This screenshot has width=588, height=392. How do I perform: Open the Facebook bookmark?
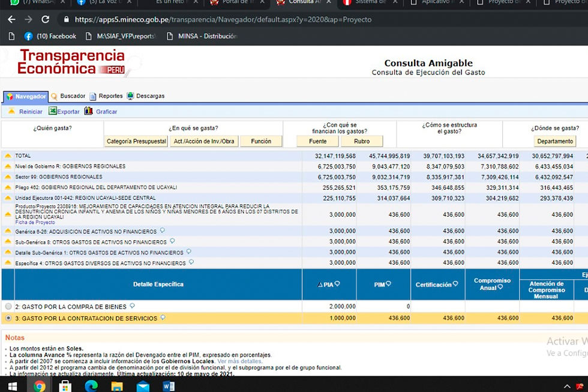click(x=50, y=37)
